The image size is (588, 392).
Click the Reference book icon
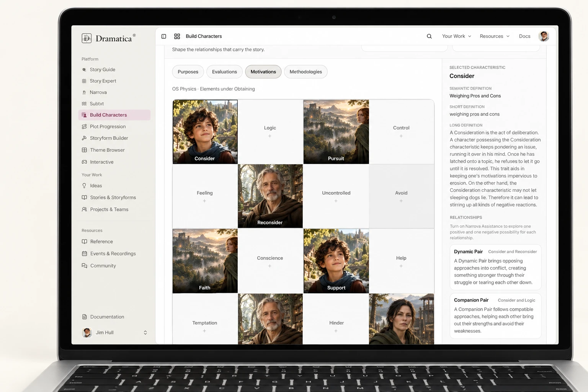click(84, 242)
